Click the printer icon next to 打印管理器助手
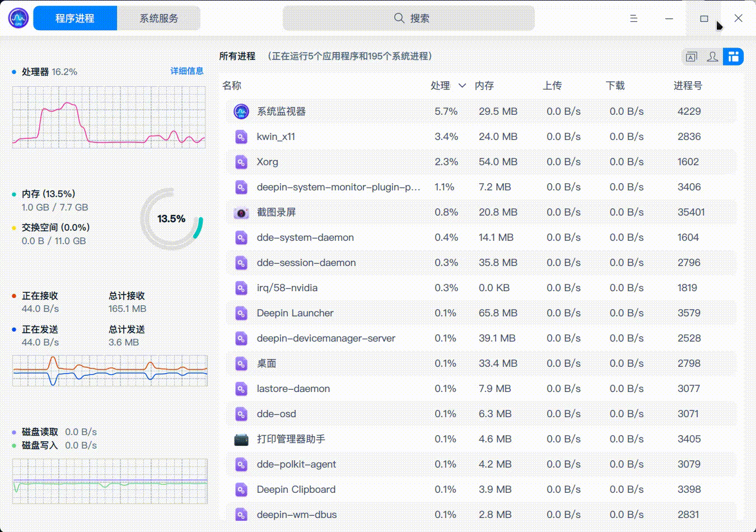The height and width of the screenshot is (532, 756). [x=241, y=439]
